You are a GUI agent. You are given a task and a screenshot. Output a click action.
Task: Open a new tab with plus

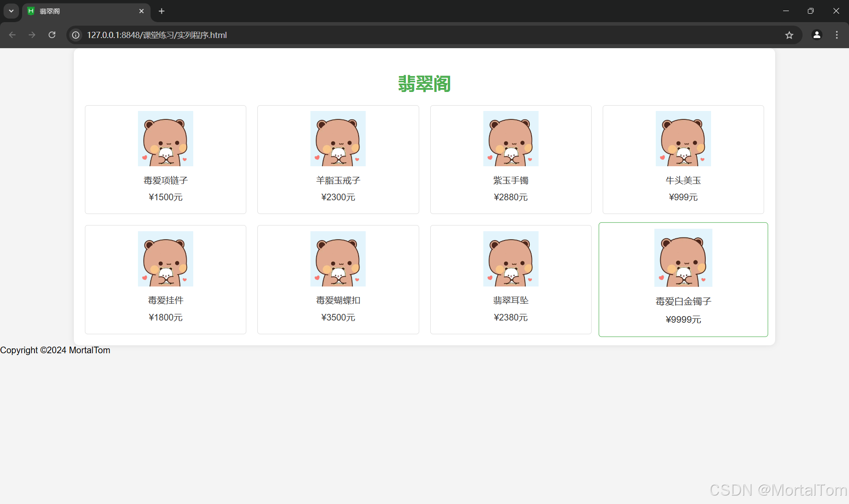tap(162, 11)
